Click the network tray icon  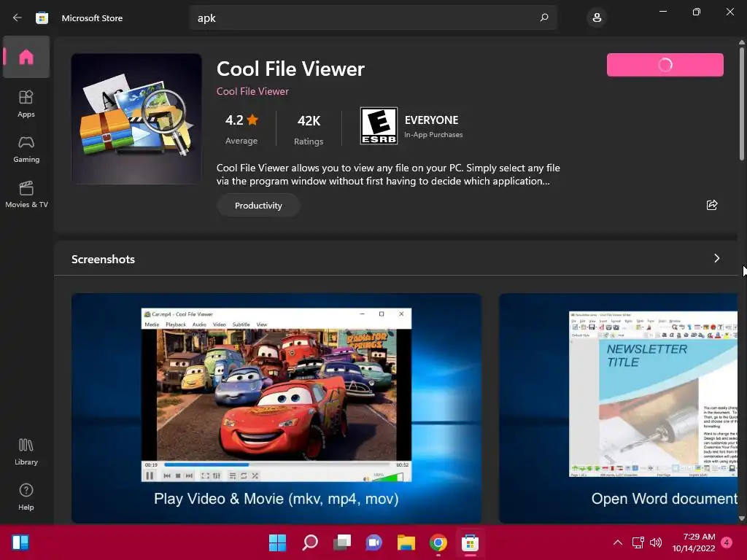638,542
